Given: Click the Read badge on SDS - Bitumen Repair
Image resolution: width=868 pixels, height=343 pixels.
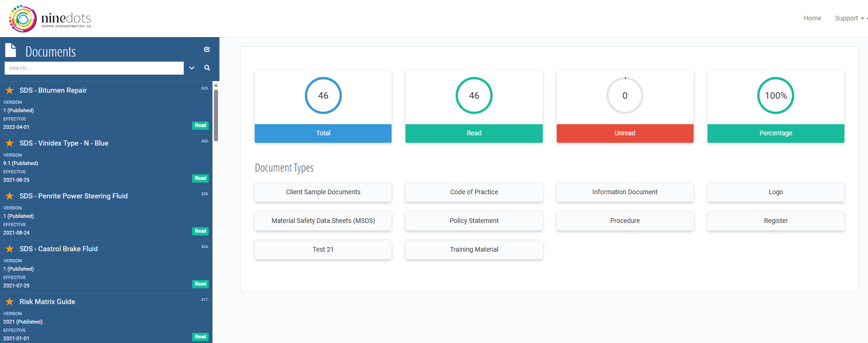Looking at the screenshot, I should [x=200, y=126].
